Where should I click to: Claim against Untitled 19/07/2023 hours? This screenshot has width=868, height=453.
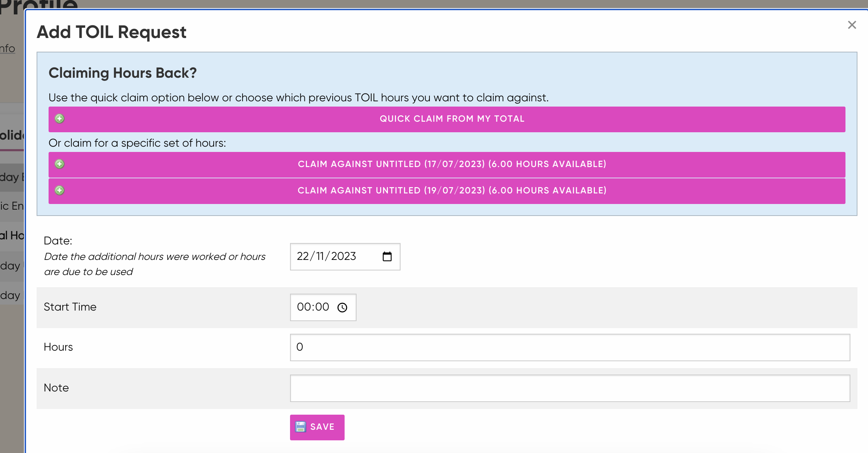tap(447, 191)
